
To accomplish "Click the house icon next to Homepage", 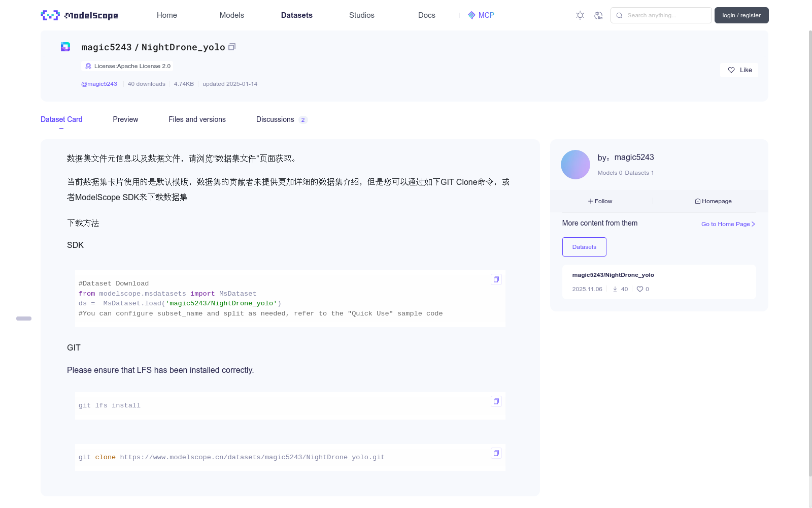I will (x=698, y=201).
